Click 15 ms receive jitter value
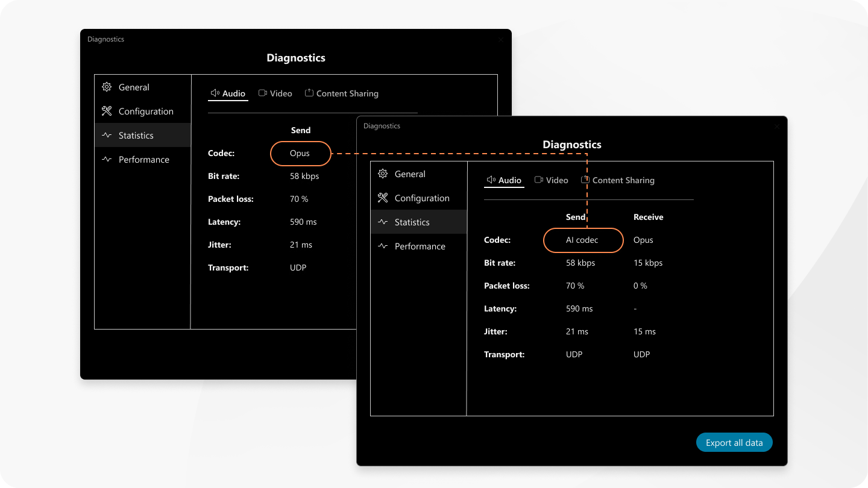This screenshot has height=488, width=868. [644, 331]
